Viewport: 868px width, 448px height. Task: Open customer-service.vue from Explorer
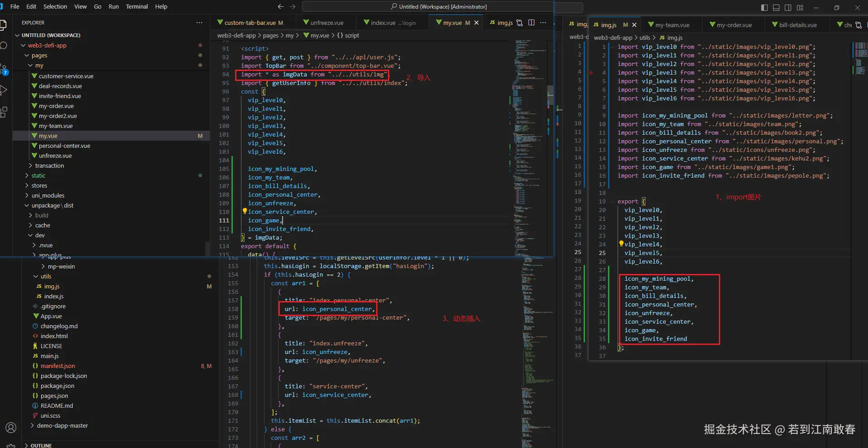66,76
